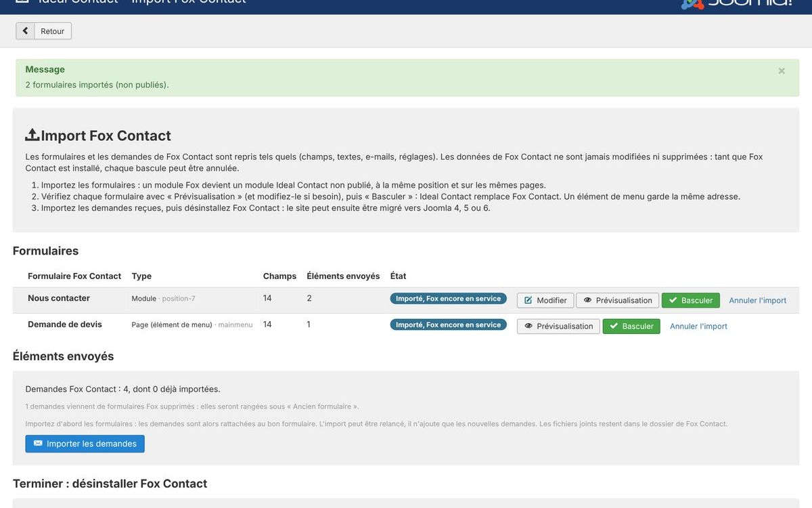812x508 pixels.
Task: Click the Formulaires section heading
Action: point(45,251)
